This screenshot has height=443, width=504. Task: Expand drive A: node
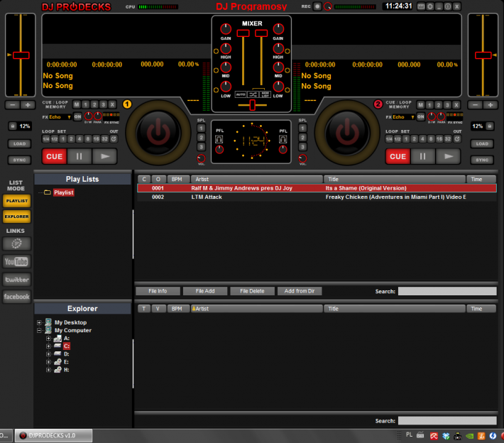[x=48, y=338]
